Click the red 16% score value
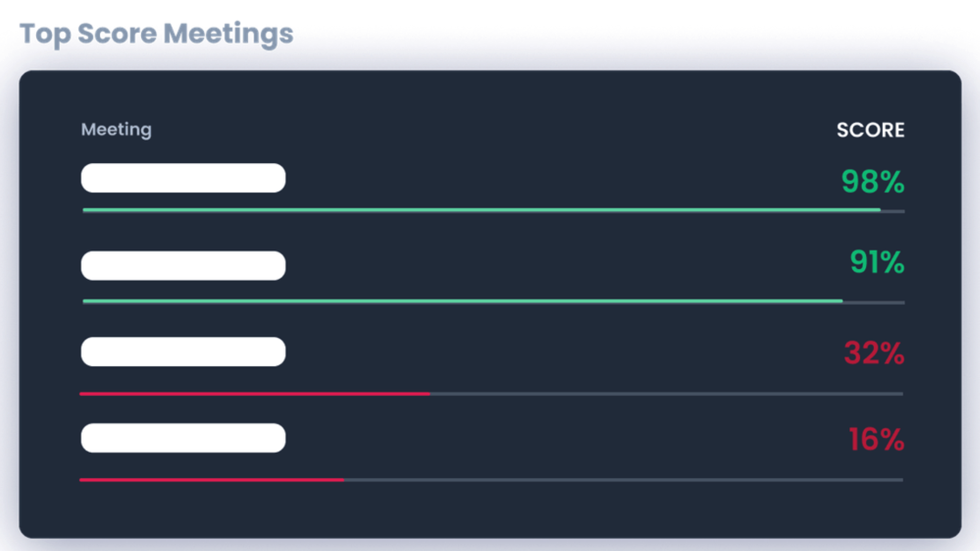This screenshot has height=551, width=980. [876, 440]
